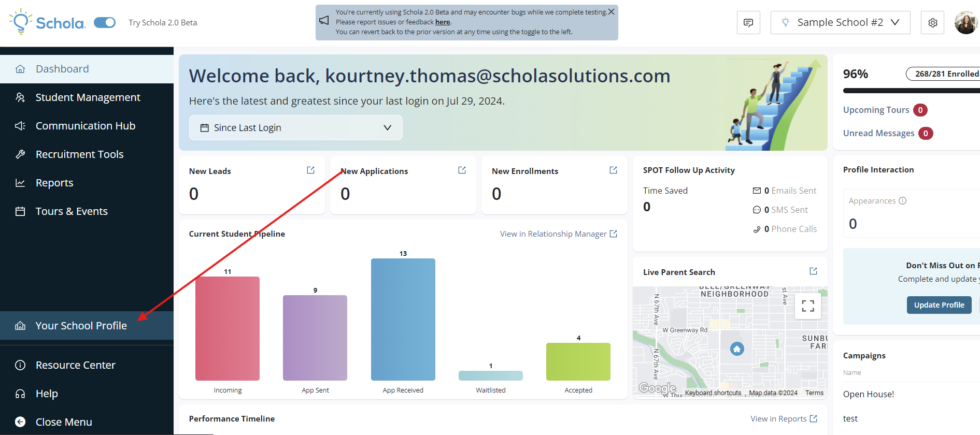
Task: Toggle the Schola 2.0 Beta switch
Action: pyautogui.click(x=105, y=23)
